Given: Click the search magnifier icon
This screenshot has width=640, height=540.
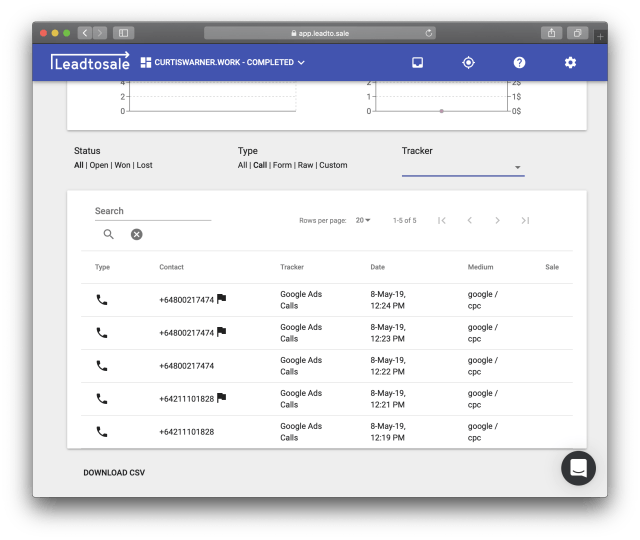Looking at the screenshot, I should coord(108,234).
